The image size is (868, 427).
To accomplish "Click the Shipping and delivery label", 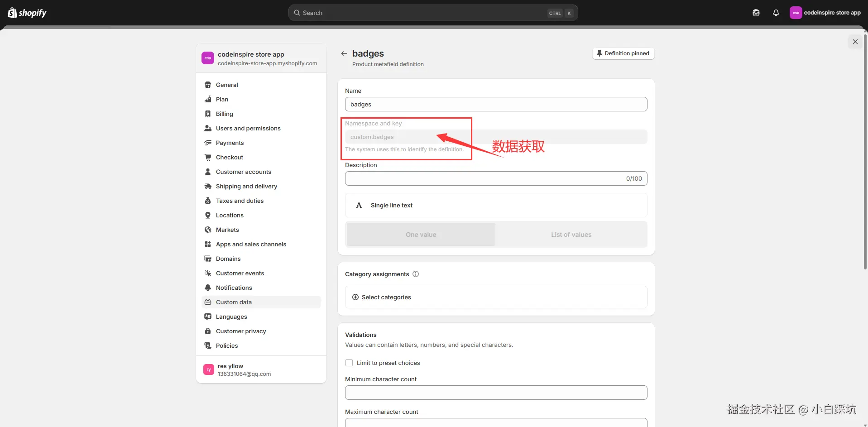I will [x=246, y=186].
